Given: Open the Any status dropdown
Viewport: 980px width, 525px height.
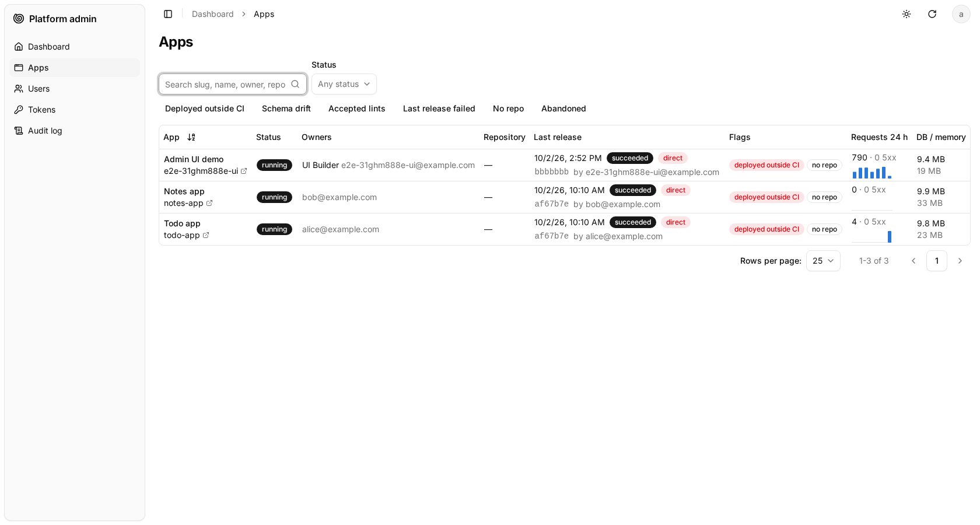Looking at the screenshot, I should (344, 84).
